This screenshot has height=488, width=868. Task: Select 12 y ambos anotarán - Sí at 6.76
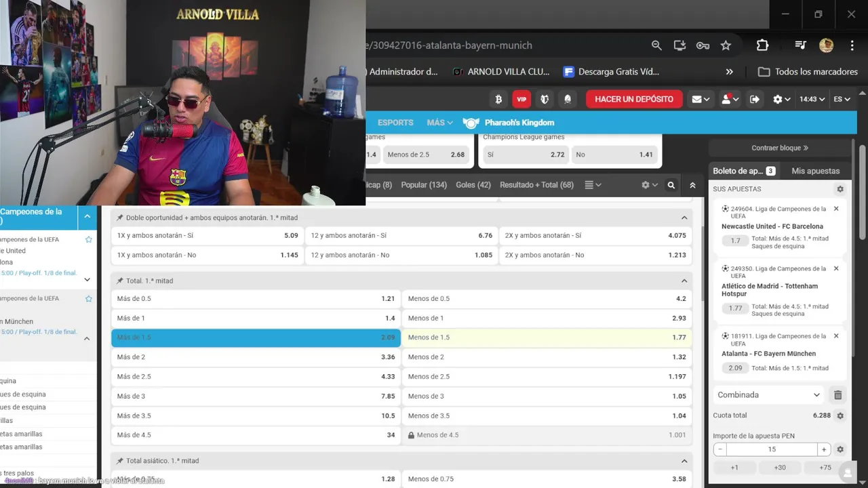(401, 236)
